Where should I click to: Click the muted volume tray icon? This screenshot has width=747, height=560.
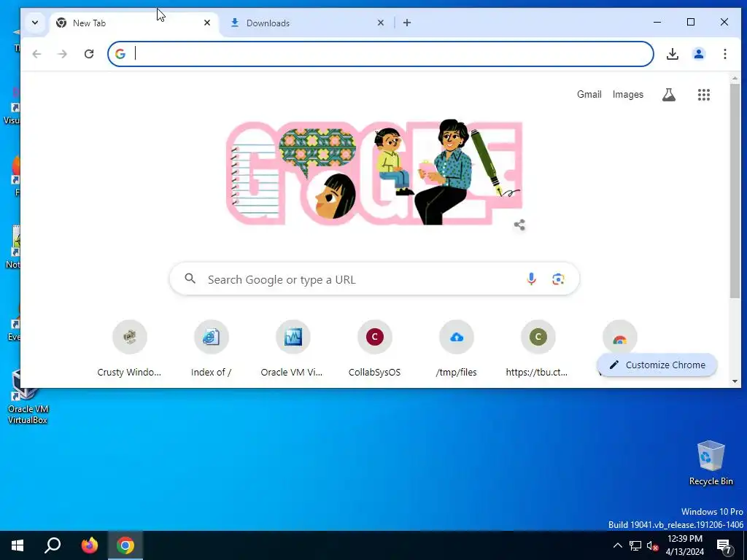[x=652, y=545]
